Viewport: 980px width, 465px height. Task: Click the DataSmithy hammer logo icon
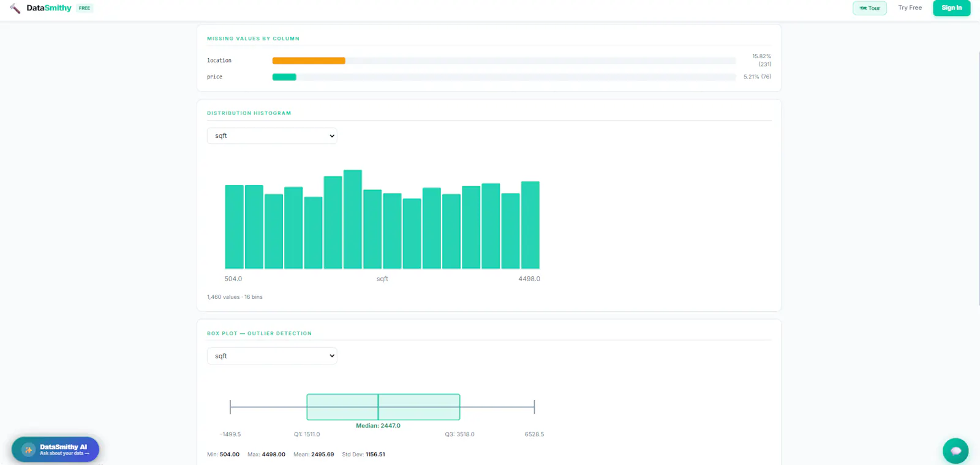[x=15, y=8]
